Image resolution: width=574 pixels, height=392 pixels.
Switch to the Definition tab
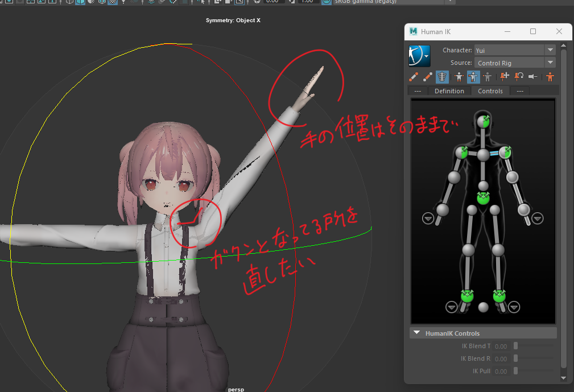click(449, 91)
